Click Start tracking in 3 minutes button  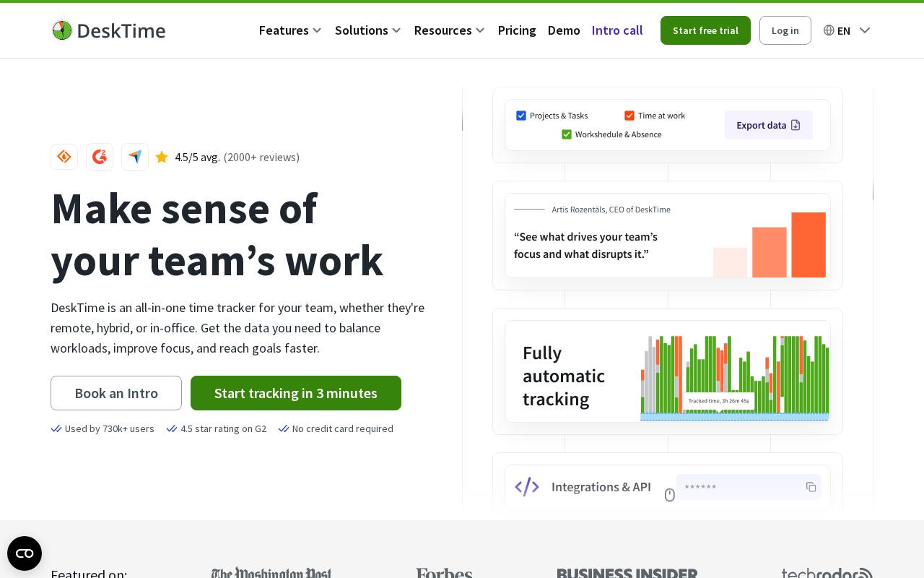point(296,393)
